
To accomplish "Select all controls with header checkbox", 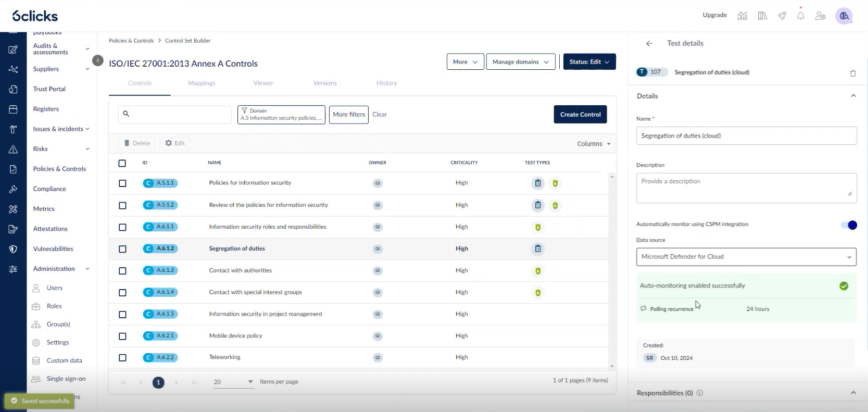I will pos(122,163).
